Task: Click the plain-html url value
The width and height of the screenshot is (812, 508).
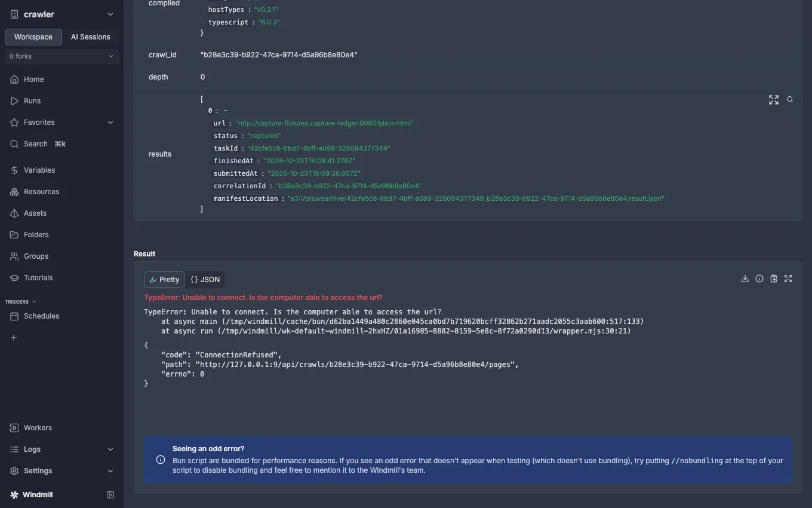Action: coord(324,123)
